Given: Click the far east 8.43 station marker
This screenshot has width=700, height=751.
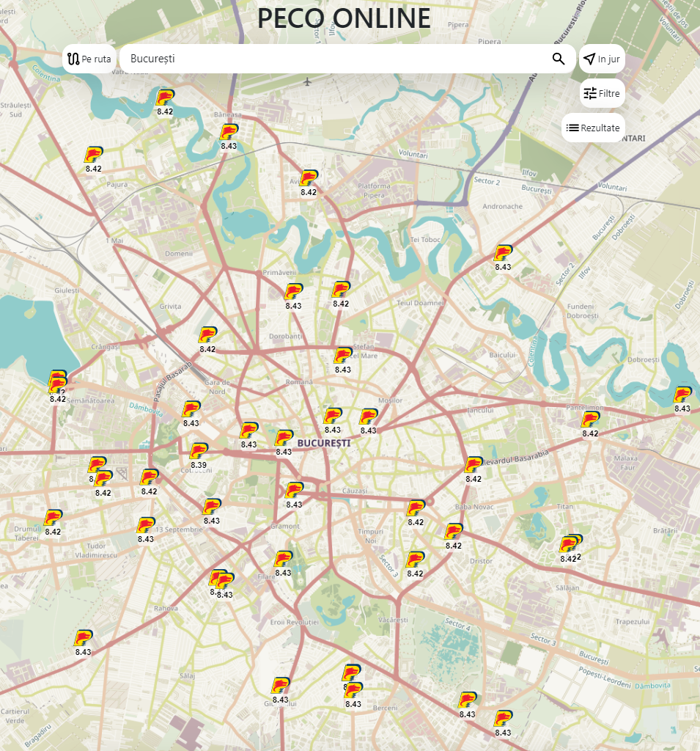Looking at the screenshot, I should click(682, 395).
